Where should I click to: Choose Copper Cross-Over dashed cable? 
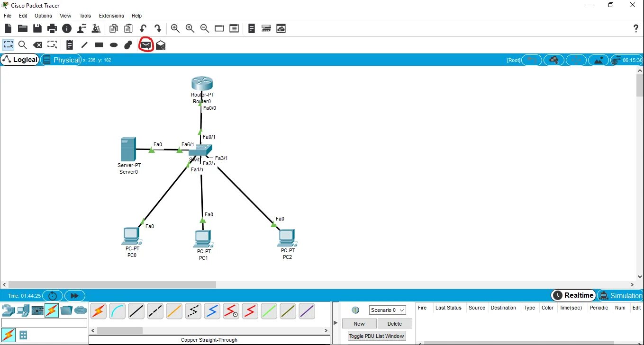[155, 311]
